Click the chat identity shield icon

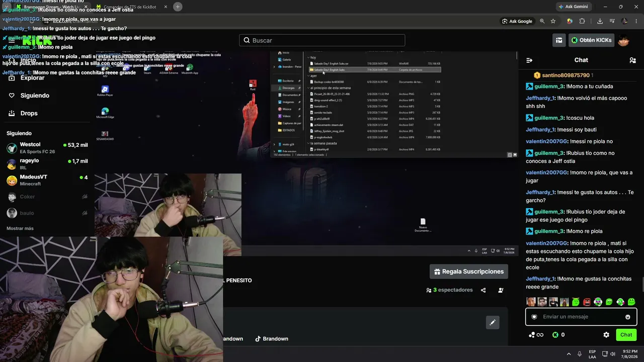pos(534,317)
